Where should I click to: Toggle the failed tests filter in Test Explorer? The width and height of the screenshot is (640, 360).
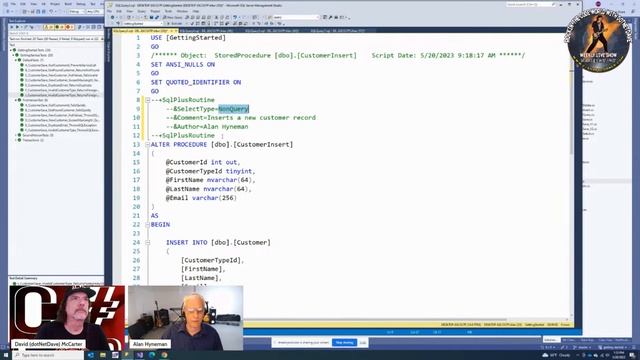point(70,27)
